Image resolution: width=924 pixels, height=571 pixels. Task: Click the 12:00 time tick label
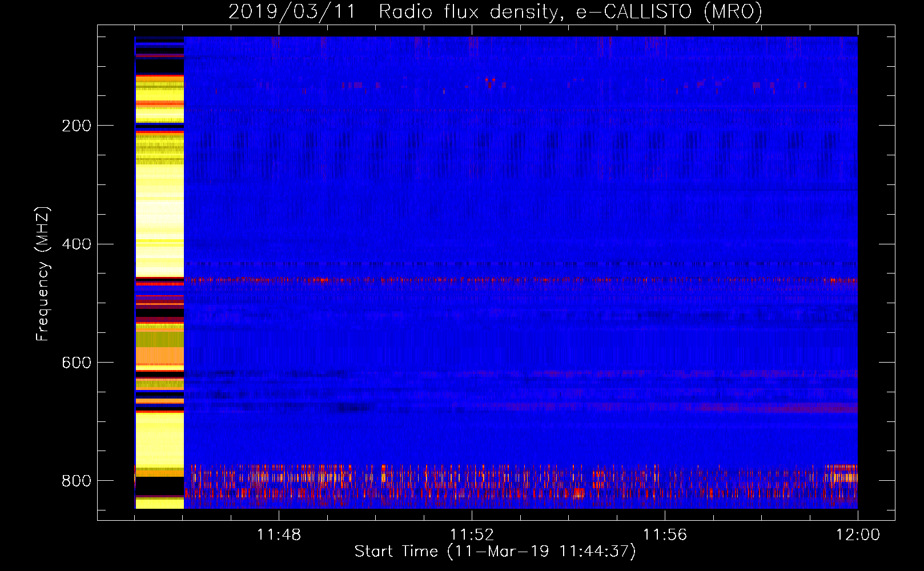click(858, 535)
